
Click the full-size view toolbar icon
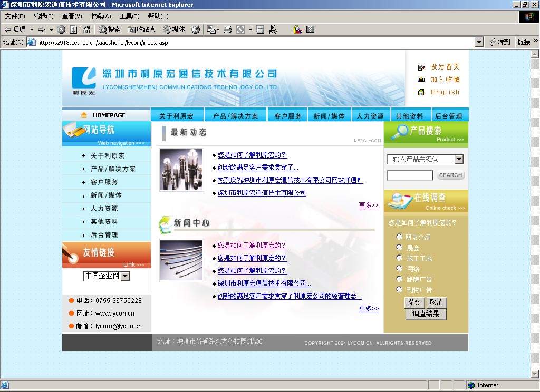coord(240,30)
